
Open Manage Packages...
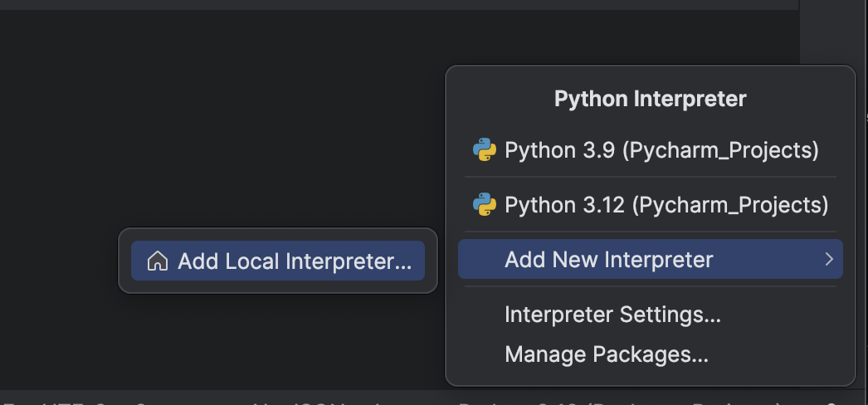(x=650, y=354)
